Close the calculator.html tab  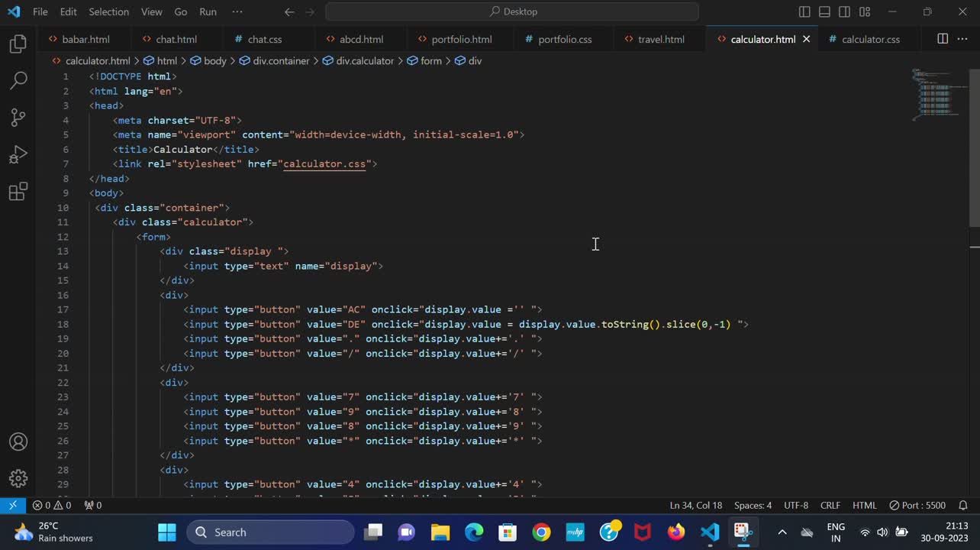click(x=806, y=39)
